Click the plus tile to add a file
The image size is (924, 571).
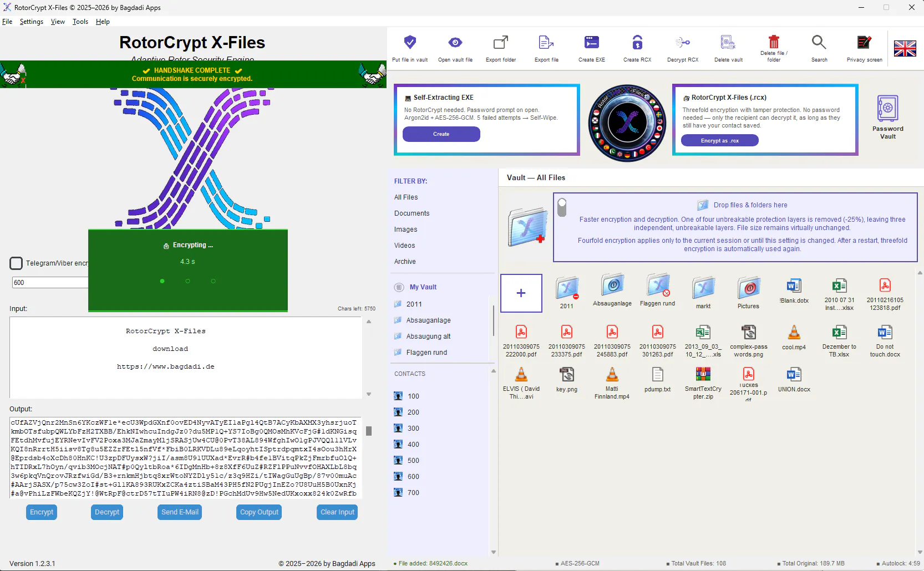521,293
